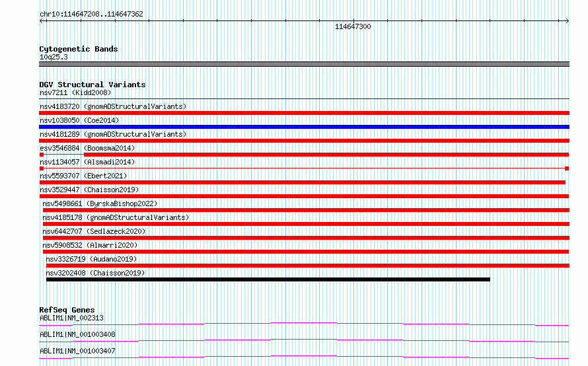This screenshot has width=588, height=366.
Task: Select variant nsv7211 (Kidd2008) label
Action: coord(75,92)
